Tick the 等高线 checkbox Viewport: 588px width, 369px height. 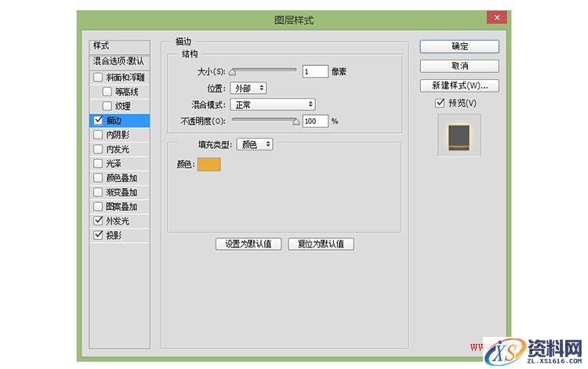[x=107, y=92]
